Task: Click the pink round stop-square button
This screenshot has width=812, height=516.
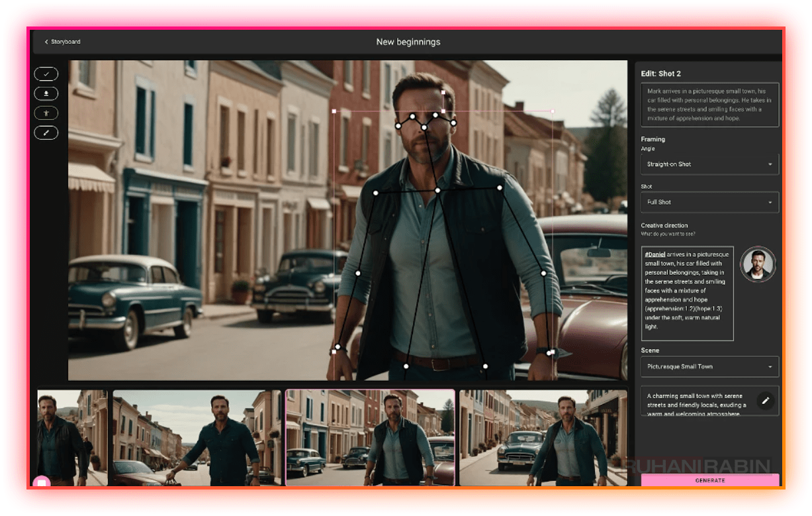Action: click(41, 483)
